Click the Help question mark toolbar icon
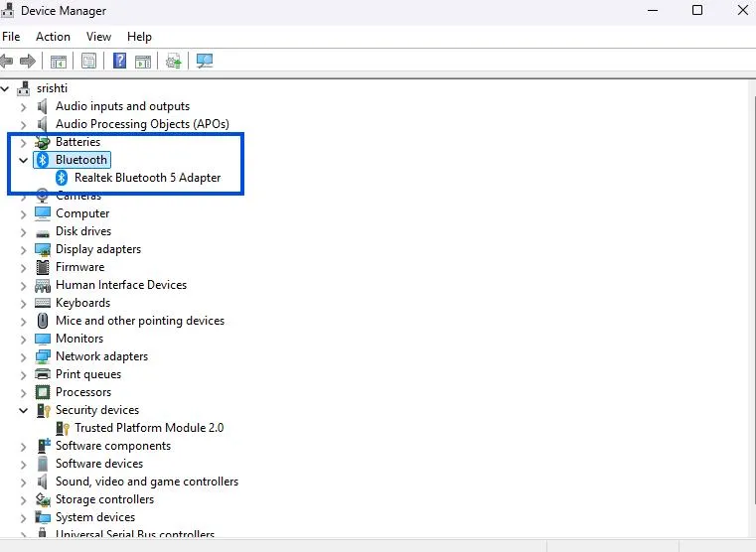 [119, 62]
